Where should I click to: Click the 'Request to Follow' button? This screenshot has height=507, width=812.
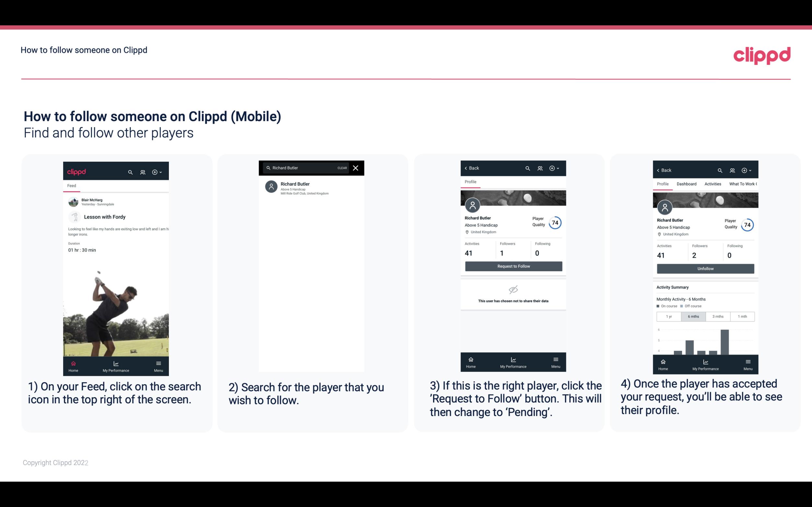click(x=513, y=266)
